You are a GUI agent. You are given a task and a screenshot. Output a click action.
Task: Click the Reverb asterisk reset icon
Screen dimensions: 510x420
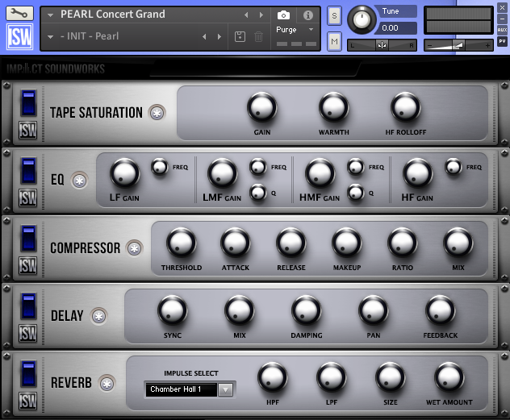click(107, 384)
